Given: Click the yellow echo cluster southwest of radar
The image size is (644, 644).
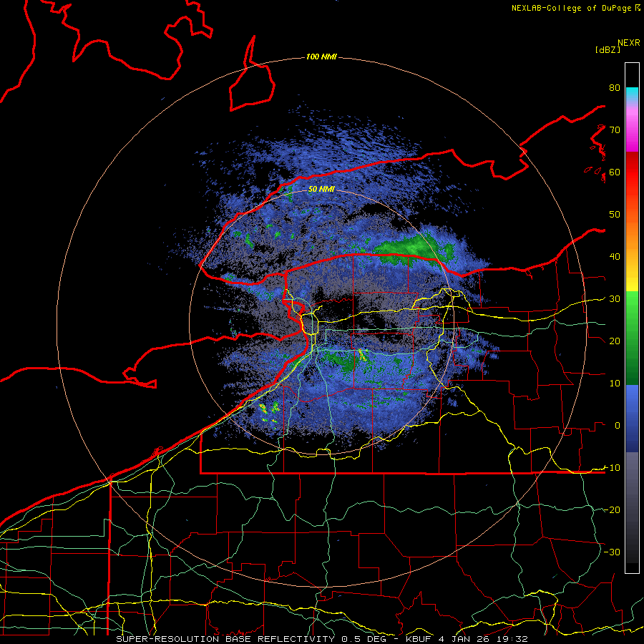Looking at the screenshot, I should [269, 412].
